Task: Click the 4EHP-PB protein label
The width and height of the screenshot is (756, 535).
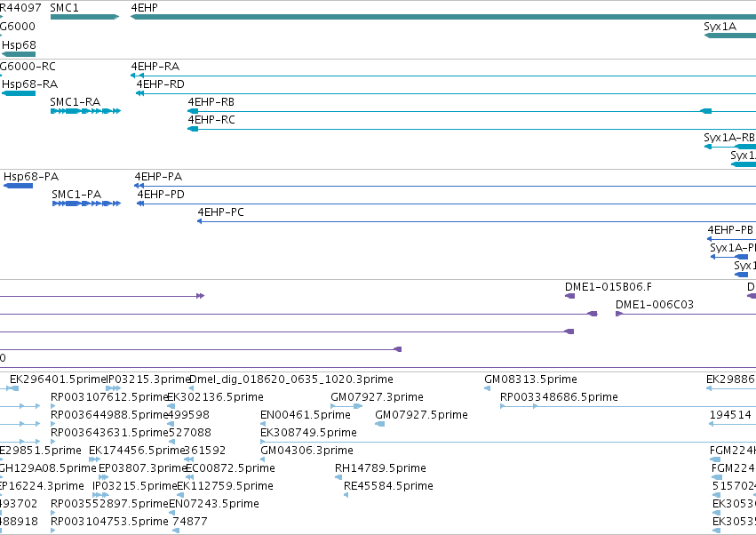Action: click(x=730, y=230)
